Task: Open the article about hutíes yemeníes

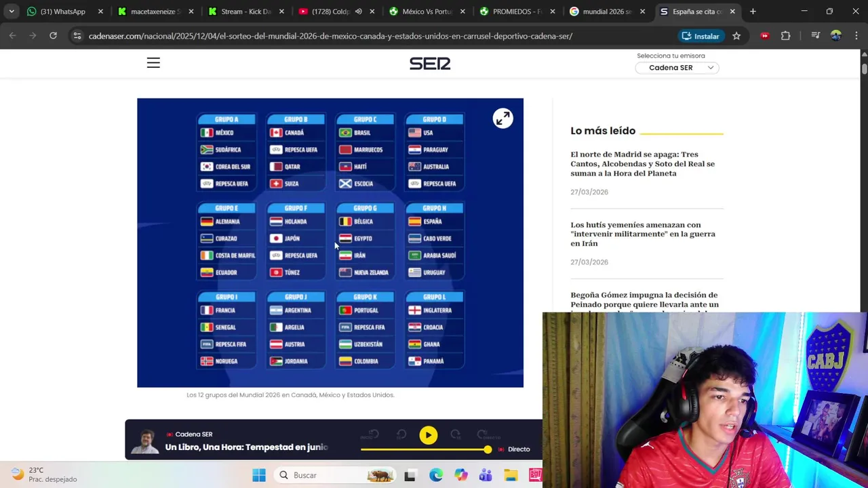Action: tap(642, 234)
